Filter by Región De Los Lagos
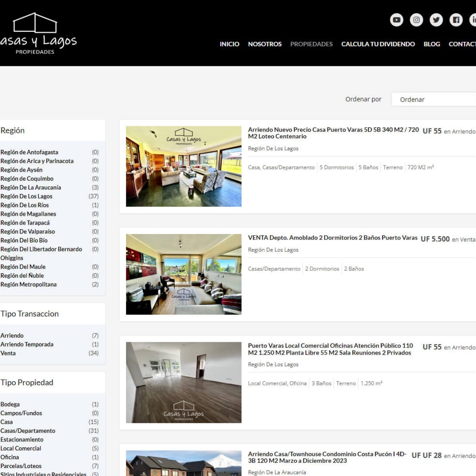This screenshot has height=476, width=476. [x=26, y=196]
